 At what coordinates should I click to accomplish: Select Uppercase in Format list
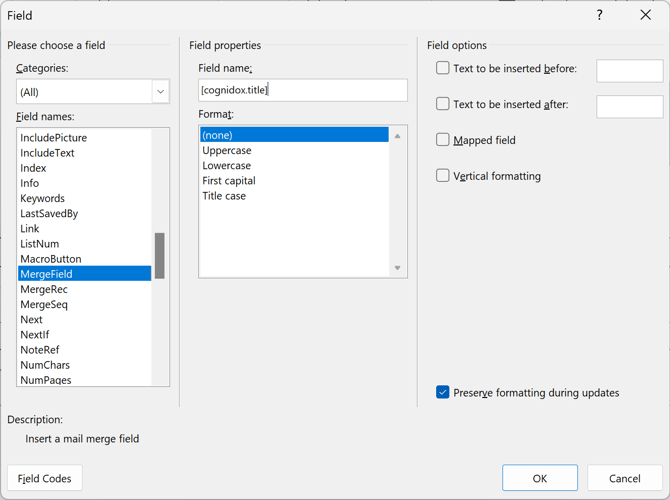227,150
